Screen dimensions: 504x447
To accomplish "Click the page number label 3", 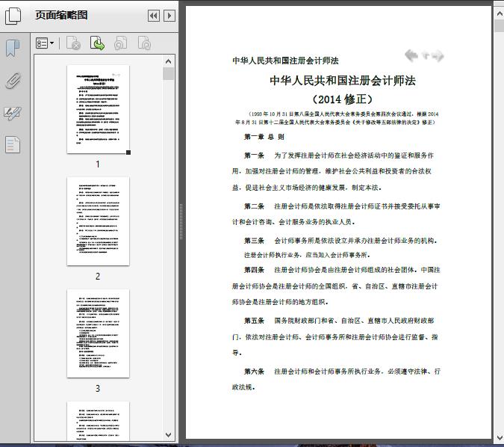I will point(98,389).
